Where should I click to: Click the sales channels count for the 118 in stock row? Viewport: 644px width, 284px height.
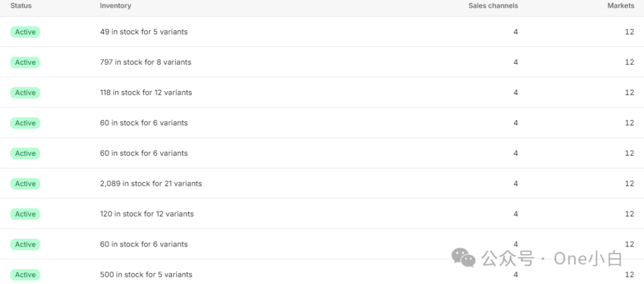pyautogui.click(x=516, y=93)
